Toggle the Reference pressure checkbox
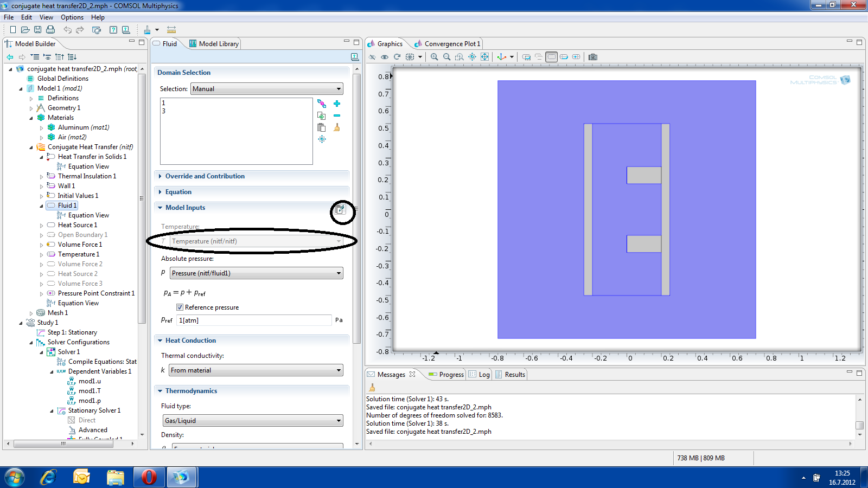This screenshot has height=488, width=868. pyautogui.click(x=180, y=307)
